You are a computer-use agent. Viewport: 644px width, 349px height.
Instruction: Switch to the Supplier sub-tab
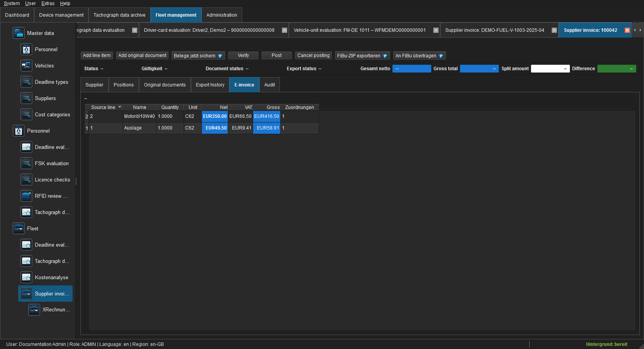(94, 85)
